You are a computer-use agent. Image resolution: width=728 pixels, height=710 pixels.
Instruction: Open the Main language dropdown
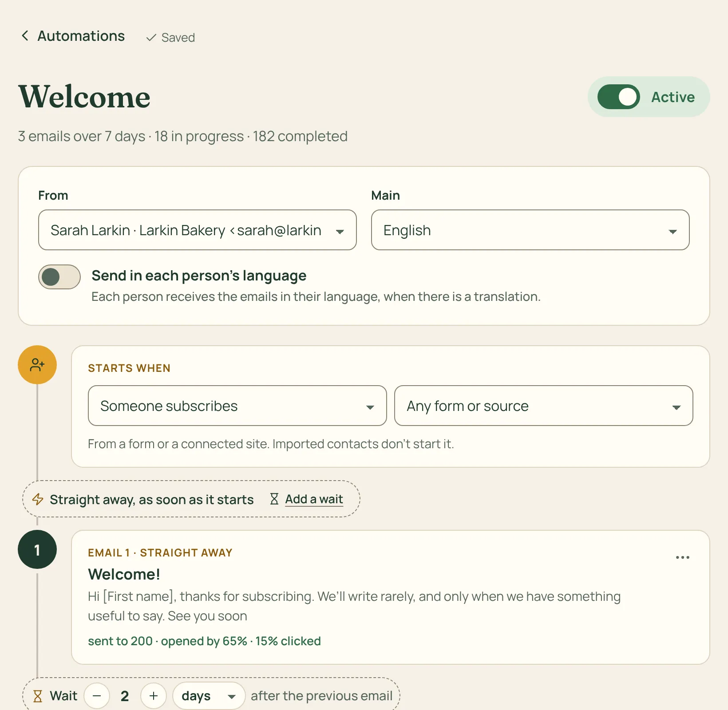point(530,230)
